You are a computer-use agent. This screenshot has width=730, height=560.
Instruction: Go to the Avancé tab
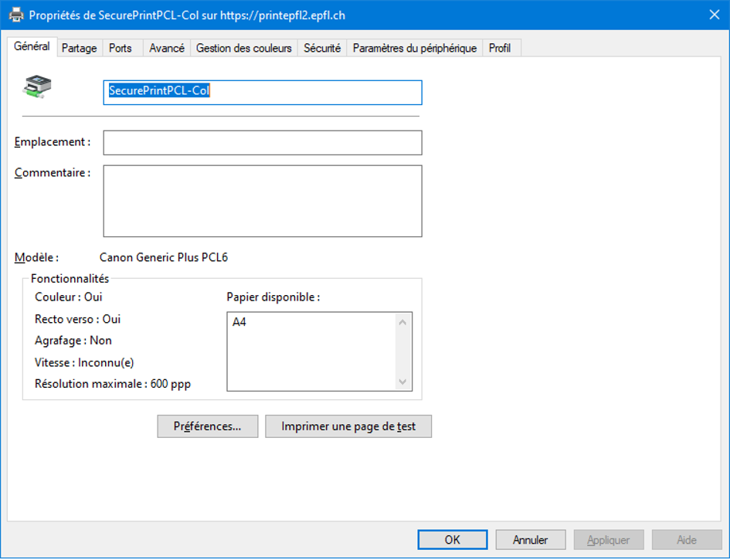pyautogui.click(x=167, y=48)
